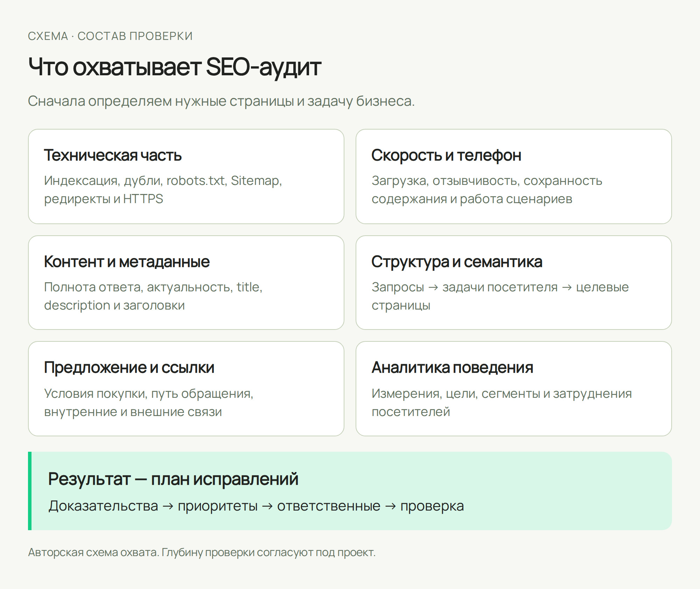Click text 'Измерения, цели, сегменты и затруднения посетителей'
The image size is (700, 589).
coord(502,403)
